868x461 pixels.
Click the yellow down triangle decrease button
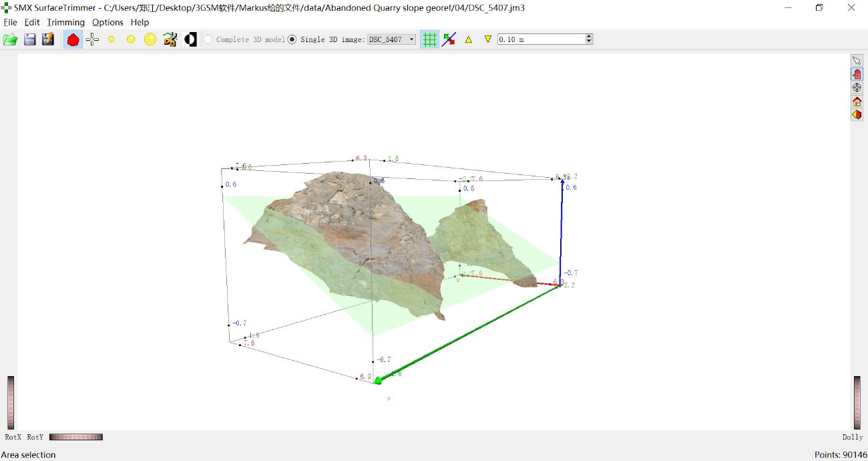[x=488, y=39]
